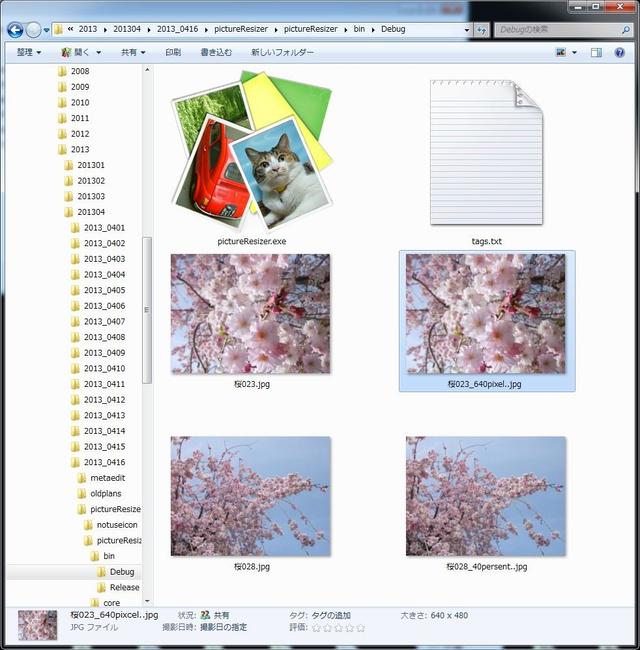Open the address bar history dropdown
The height and width of the screenshot is (650, 640).
[467, 30]
